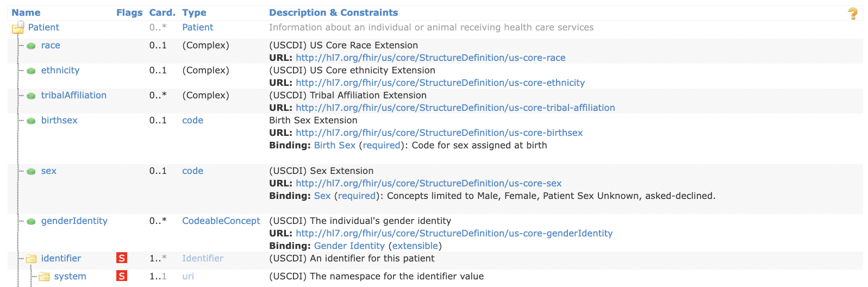This screenshot has width=868, height=287.
Task: Click the green extension icon beside race
Action: pos(31,46)
